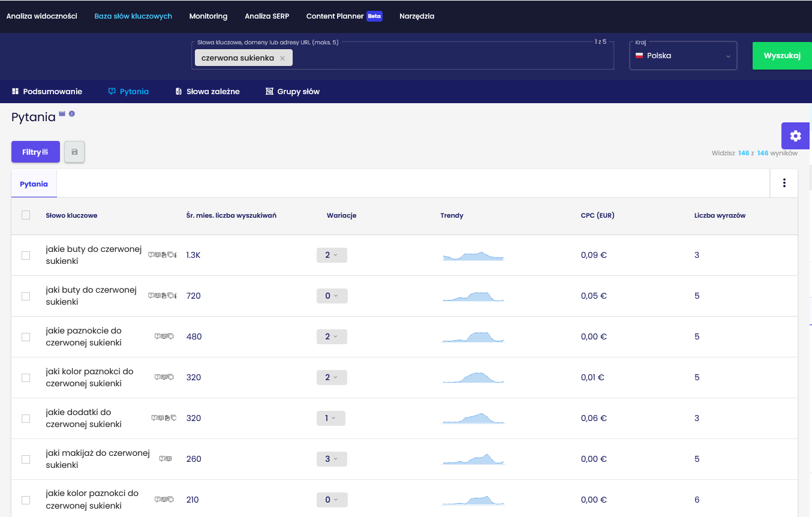Go to Analiza SERP in top navigation
The image size is (812, 517).
click(267, 16)
